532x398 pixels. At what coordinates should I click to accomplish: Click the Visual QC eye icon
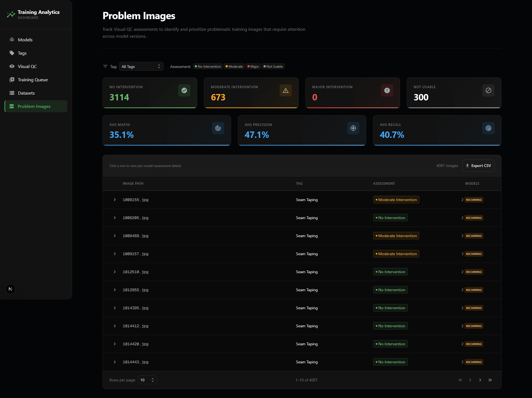pyautogui.click(x=12, y=66)
